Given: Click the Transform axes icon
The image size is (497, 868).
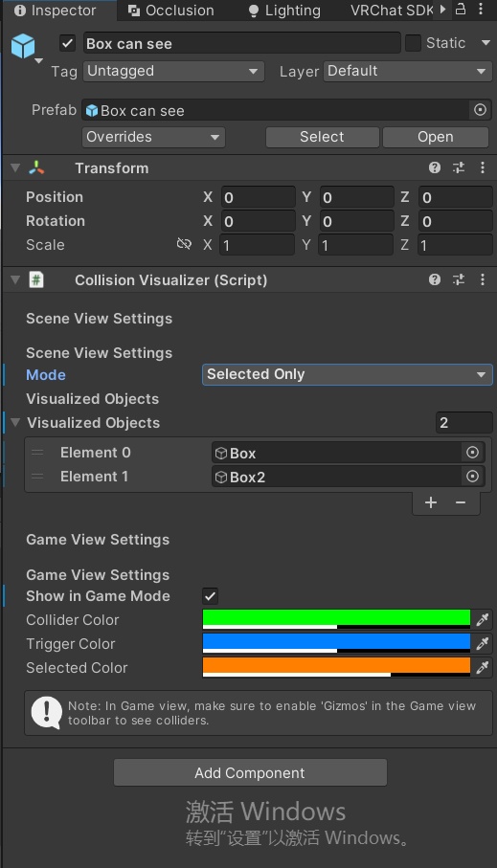Looking at the screenshot, I should point(36,167).
